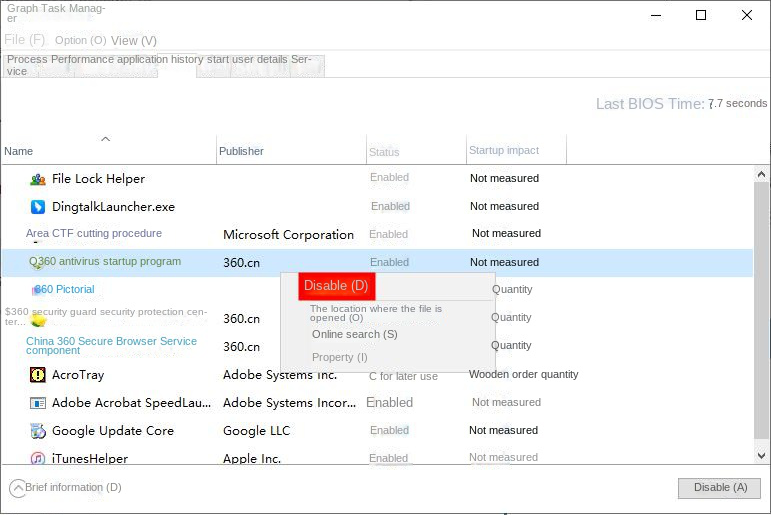Sort by Name column header
This screenshot has height=515, width=771.
pyautogui.click(x=19, y=151)
